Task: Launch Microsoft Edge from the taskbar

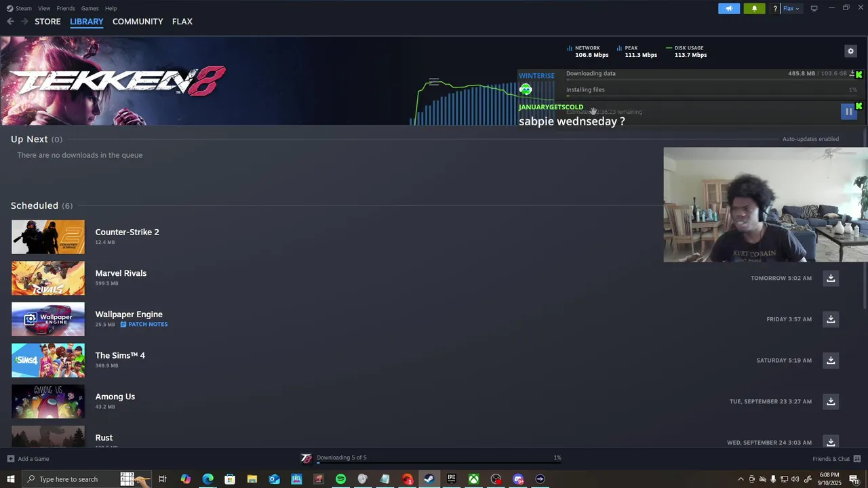Action: (208, 479)
